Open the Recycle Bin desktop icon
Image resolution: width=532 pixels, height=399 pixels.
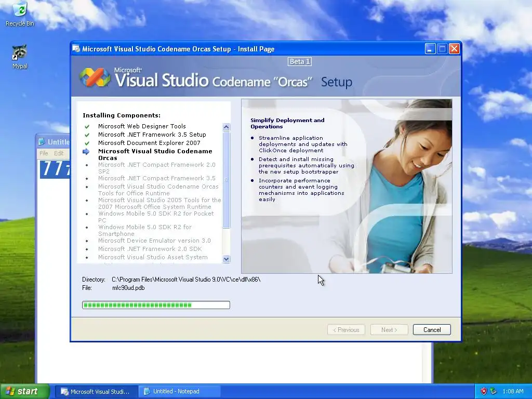pyautogui.click(x=20, y=14)
